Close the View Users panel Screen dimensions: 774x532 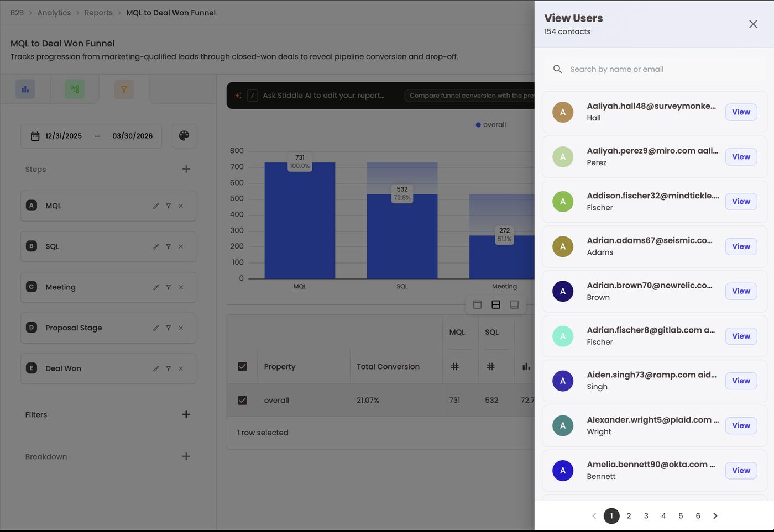coord(753,24)
